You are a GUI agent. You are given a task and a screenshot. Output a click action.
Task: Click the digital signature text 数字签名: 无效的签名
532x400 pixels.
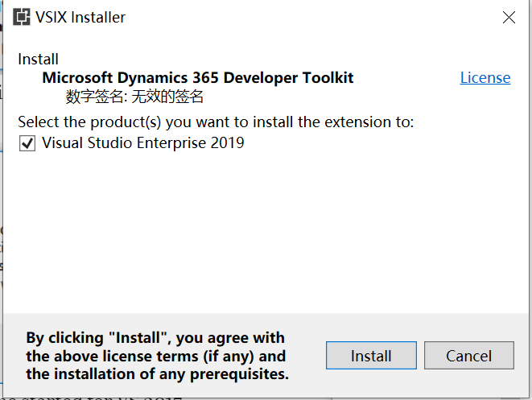click(134, 97)
